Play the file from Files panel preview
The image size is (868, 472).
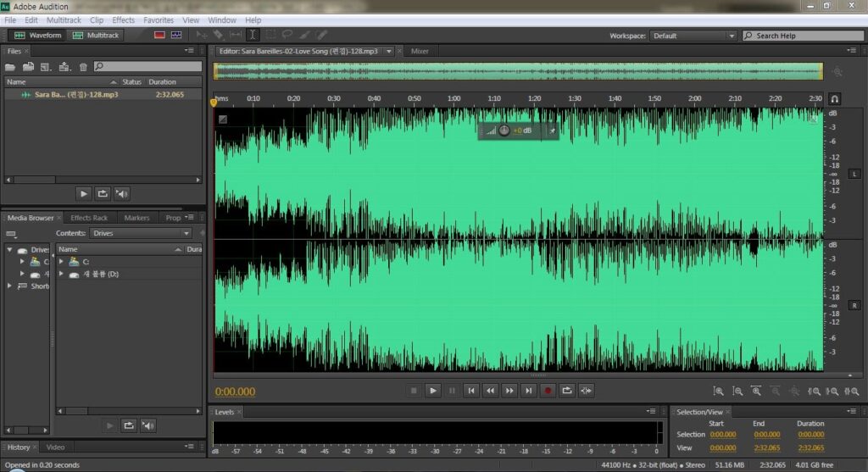click(84, 194)
